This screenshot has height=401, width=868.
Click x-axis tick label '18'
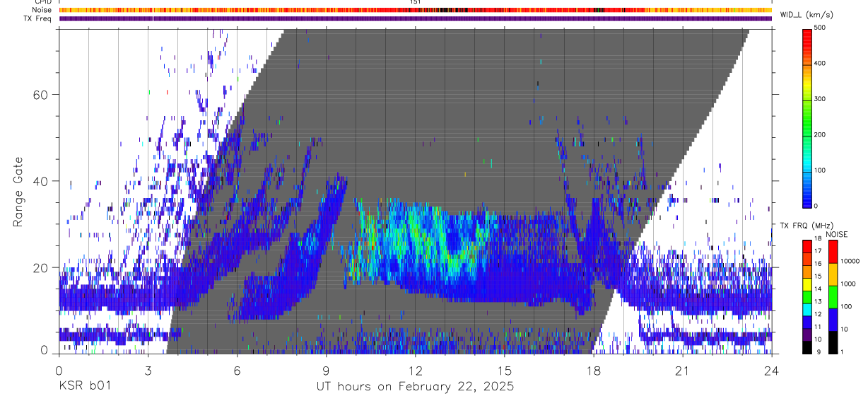pos(593,370)
